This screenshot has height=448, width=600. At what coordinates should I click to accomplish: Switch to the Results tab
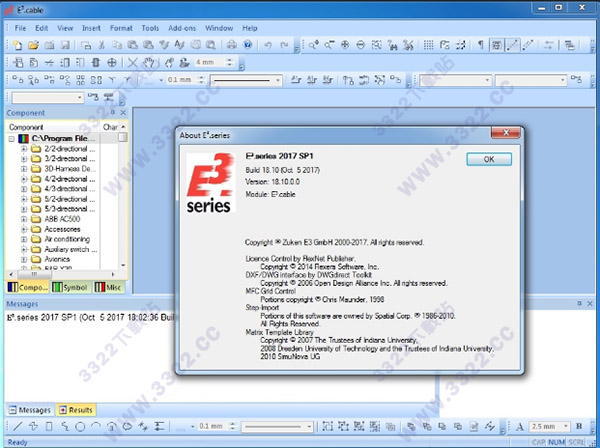click(x=76, y=410)
